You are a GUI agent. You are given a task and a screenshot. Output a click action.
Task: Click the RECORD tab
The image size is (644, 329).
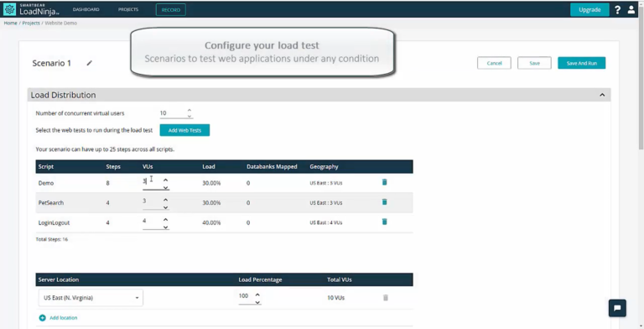tap(171, 10)
